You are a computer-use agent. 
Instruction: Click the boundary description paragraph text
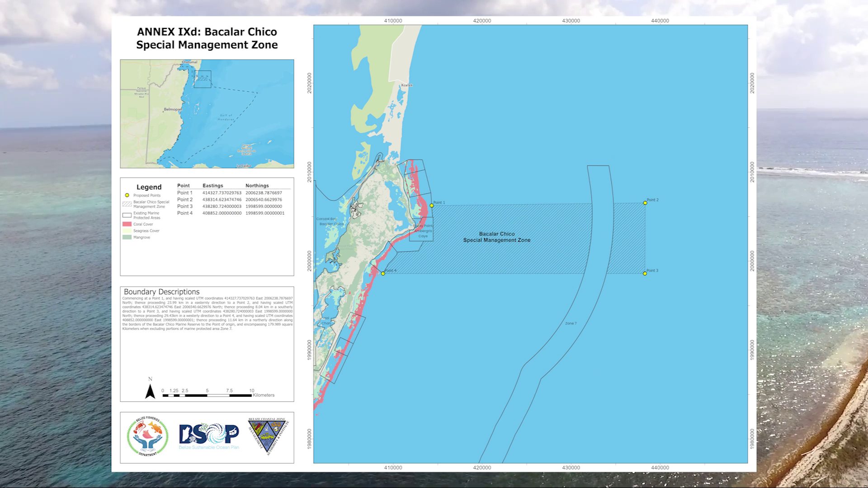pyautogui.click(x=207, y=314)
